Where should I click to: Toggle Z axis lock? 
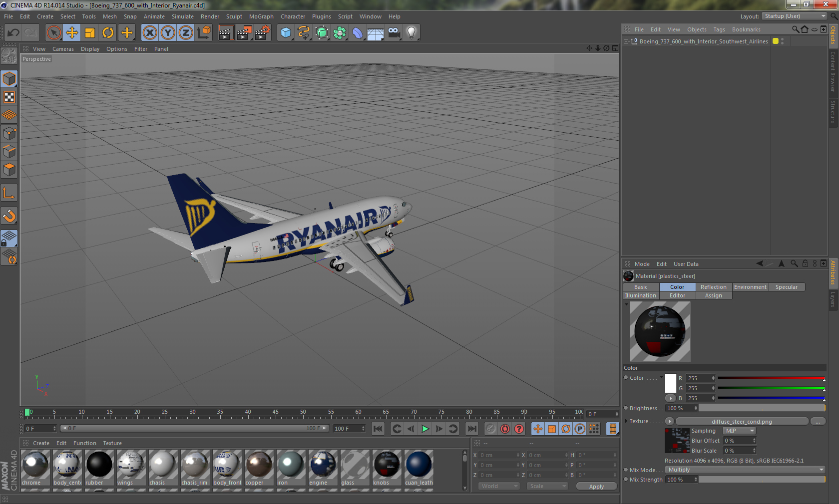tap(186, 33)
